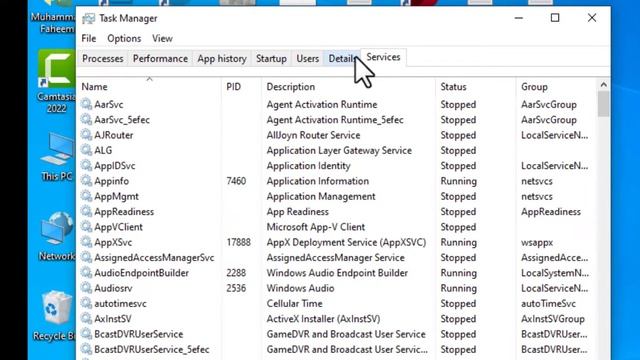Click the AppIDSvc service gear icon

(x=86, y=165)
